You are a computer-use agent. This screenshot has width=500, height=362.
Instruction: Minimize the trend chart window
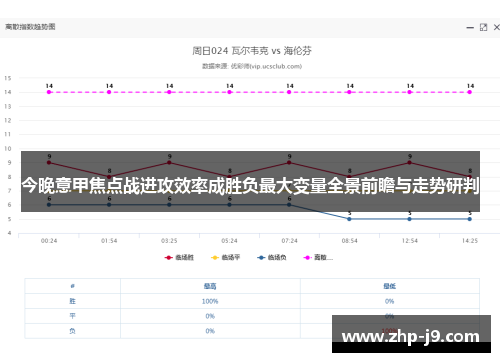coord(470,28)
